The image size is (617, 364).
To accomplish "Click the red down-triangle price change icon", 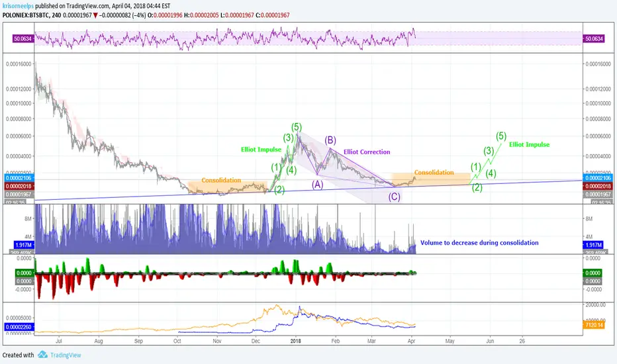I will click(x=95, y=15).
